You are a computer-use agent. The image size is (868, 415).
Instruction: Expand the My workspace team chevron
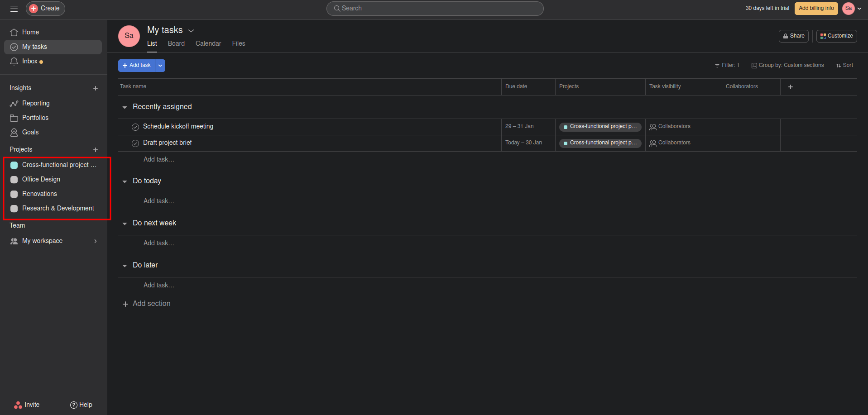click(96, 241)
